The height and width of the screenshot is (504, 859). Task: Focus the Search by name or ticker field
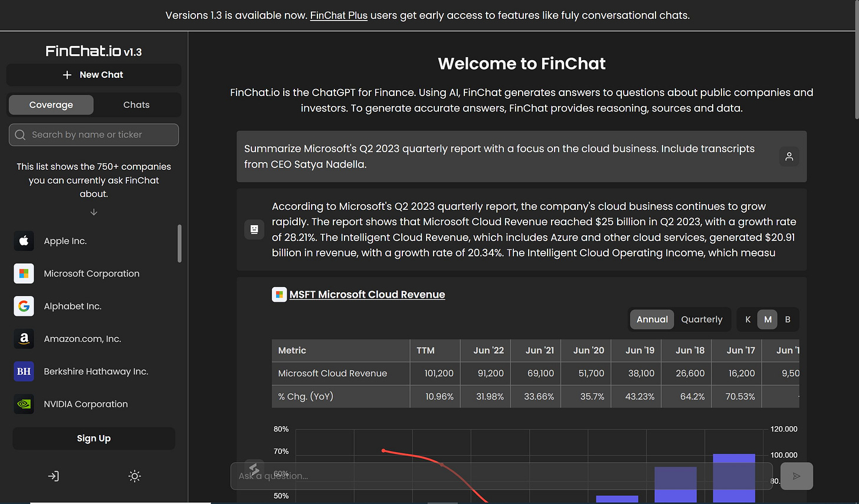pyautogui.click(x=94, y=134)
